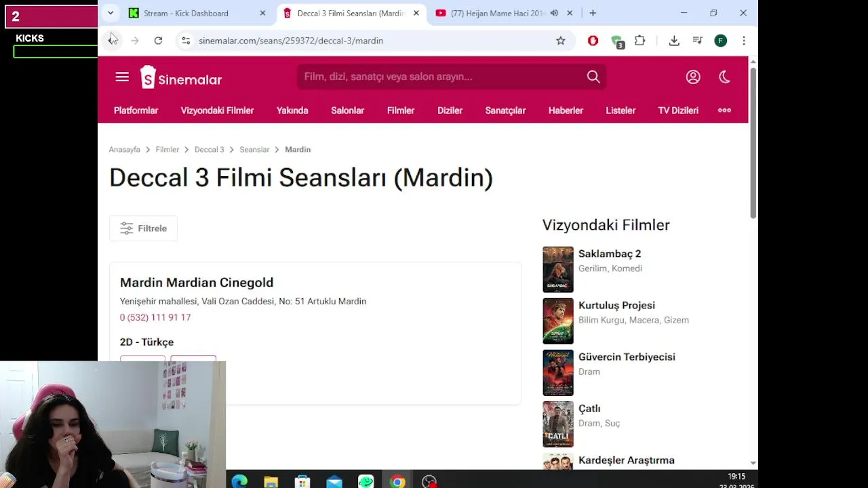Open the browser Downloads icon
Screen dimensions: 868x488
(x=674, y=41)
